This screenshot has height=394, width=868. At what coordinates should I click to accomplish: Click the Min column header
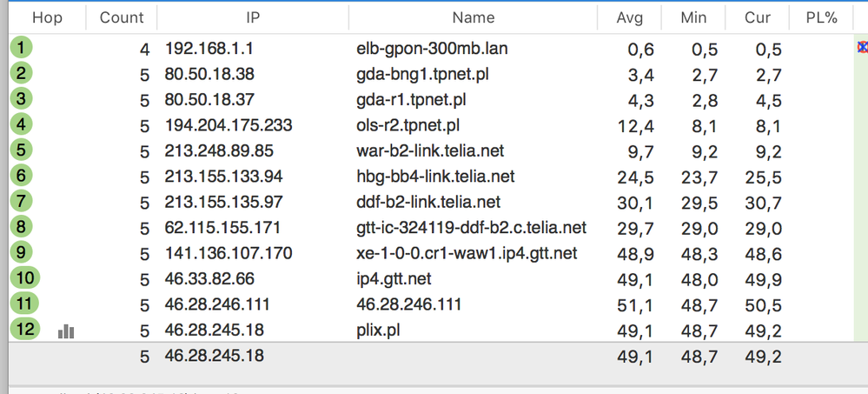693,17
